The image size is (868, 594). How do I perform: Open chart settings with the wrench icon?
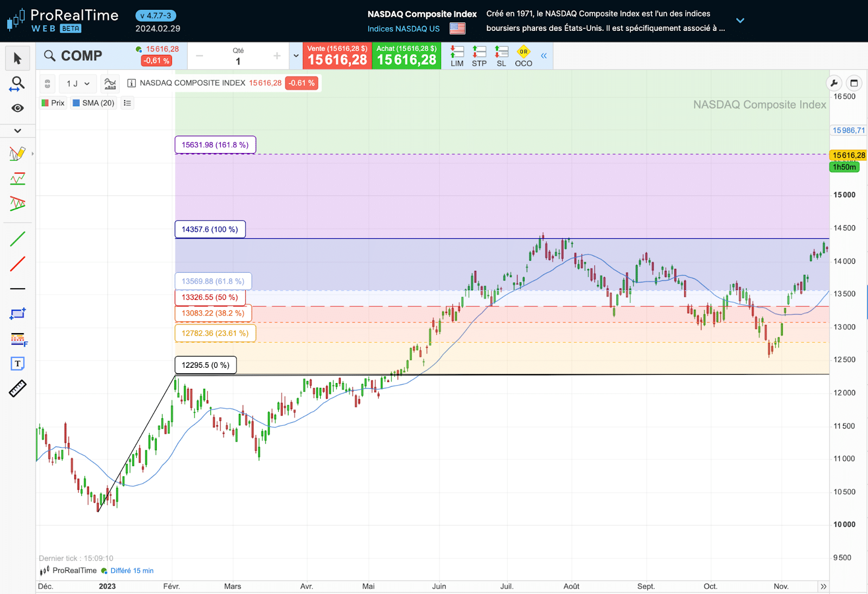click(x=834, y=83)
